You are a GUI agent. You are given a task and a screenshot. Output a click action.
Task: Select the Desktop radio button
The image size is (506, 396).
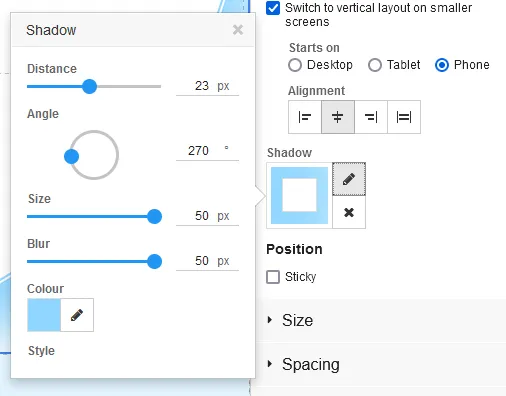(295, 65)
